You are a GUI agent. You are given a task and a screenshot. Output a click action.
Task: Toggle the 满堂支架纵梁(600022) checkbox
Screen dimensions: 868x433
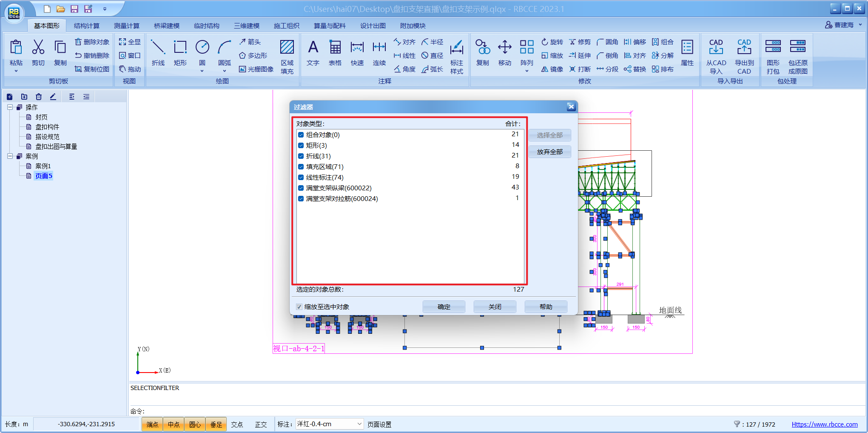(301, 188)
